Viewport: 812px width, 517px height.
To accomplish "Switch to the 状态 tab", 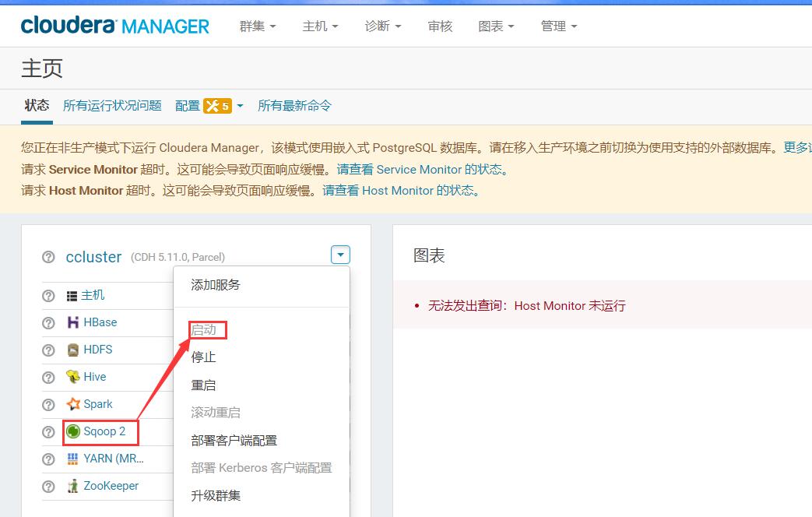I will pyautogui.click(x=37, y=106).
